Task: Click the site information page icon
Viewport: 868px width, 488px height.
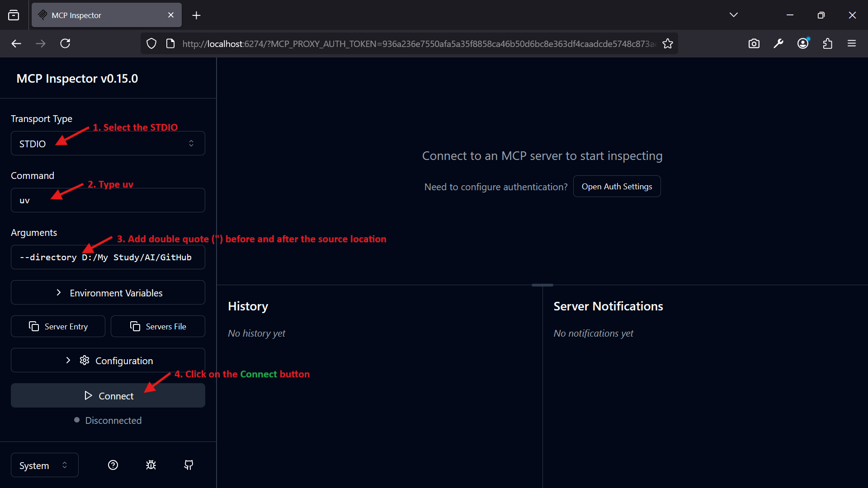Action: (x=170, y=43)
